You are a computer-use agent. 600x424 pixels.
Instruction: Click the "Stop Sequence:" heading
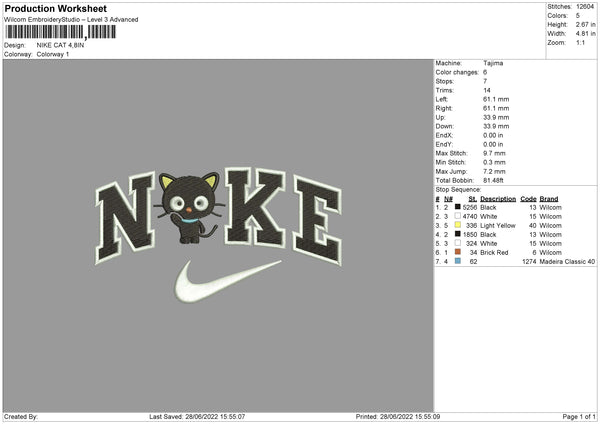pos(458,190)
